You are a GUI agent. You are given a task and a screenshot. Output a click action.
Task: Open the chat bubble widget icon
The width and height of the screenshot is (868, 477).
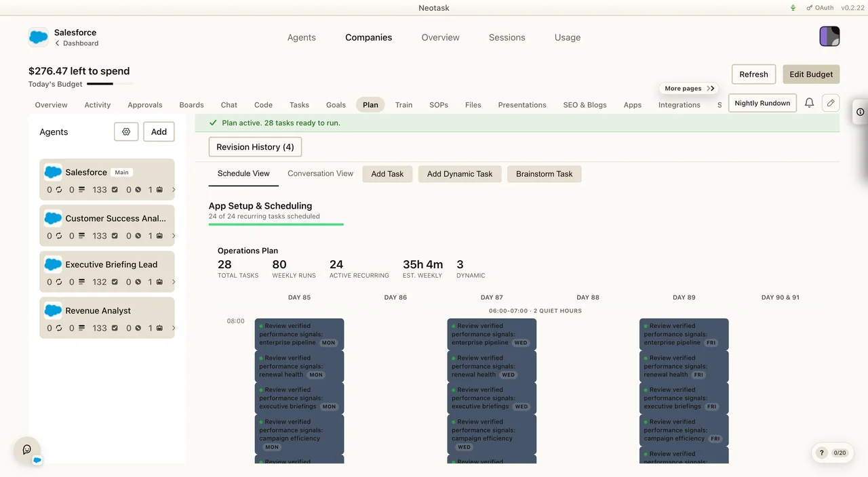point(27,449)
